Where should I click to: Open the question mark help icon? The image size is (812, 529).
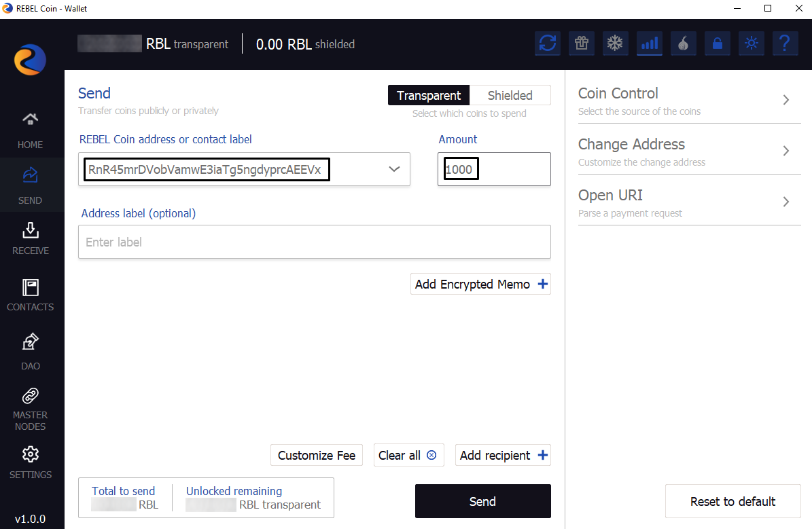(x=785, y=43)
